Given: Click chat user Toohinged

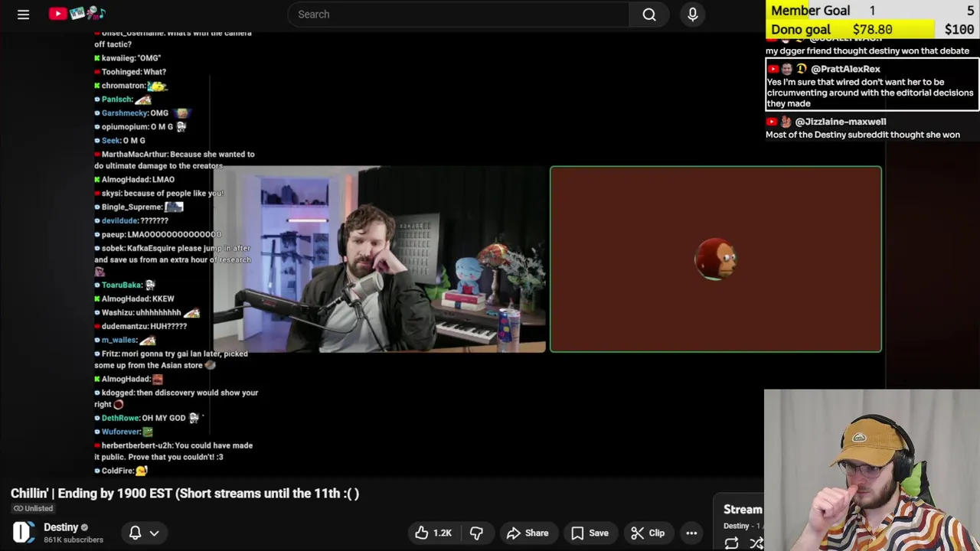Looking at the screenshot, I should [121, 72].
